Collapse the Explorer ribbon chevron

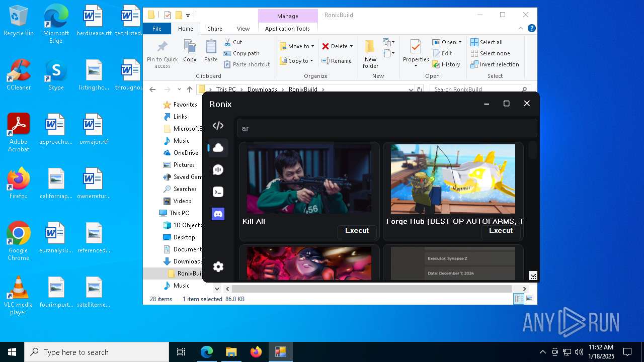click(x=521, y=29)
